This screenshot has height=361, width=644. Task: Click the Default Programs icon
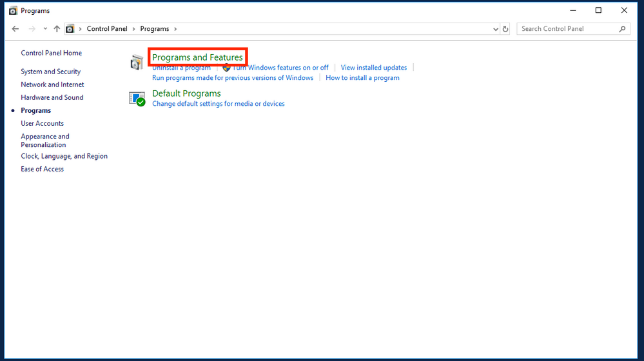137,99
